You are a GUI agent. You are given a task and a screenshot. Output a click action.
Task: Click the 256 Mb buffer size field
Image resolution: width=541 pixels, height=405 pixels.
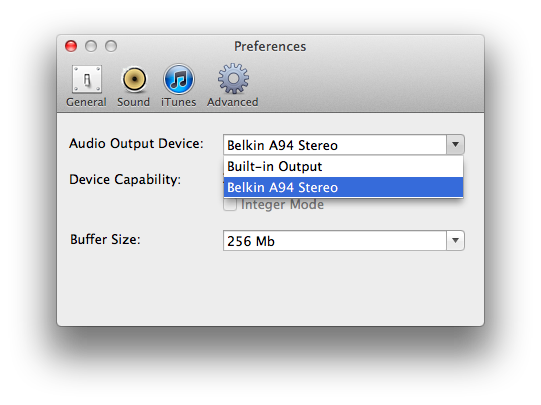(x=335, y=240)
